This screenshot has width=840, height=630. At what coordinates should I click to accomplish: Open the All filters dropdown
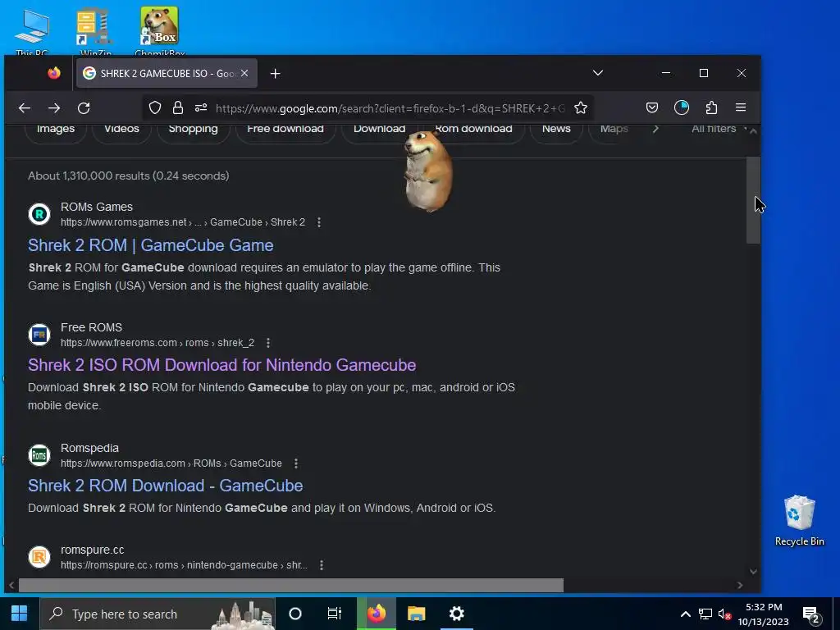(718, 129)
